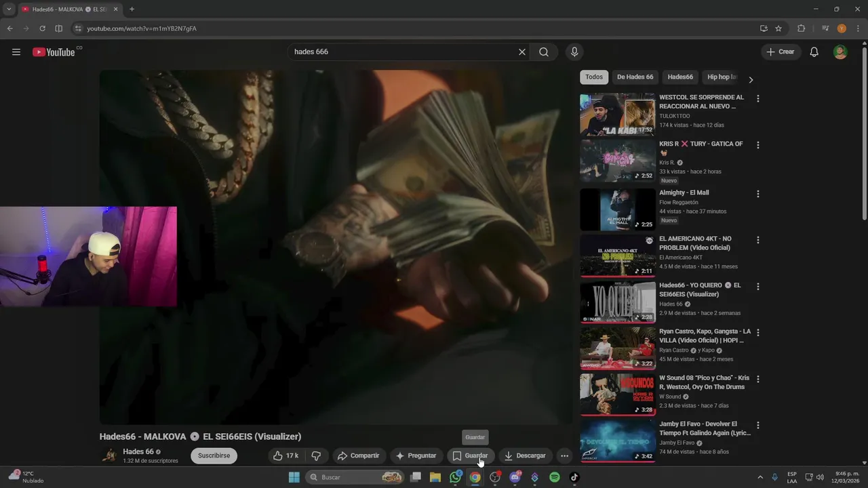The height and width of the screenshot is (488, 868).
Task: Start voice search with the microphone
Action: coord(574,52)
